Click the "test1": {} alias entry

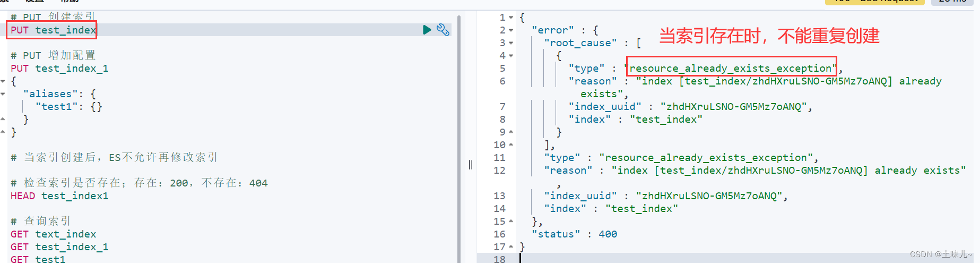tap(69, 107)
